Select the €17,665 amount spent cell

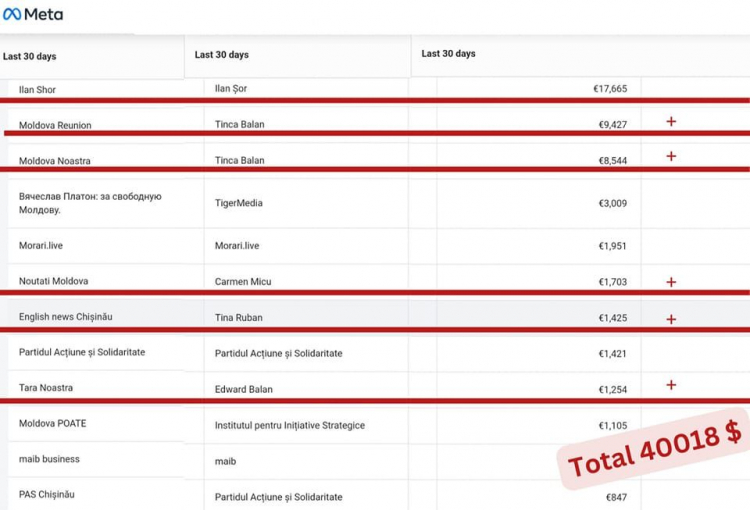[x=610, y=89]
